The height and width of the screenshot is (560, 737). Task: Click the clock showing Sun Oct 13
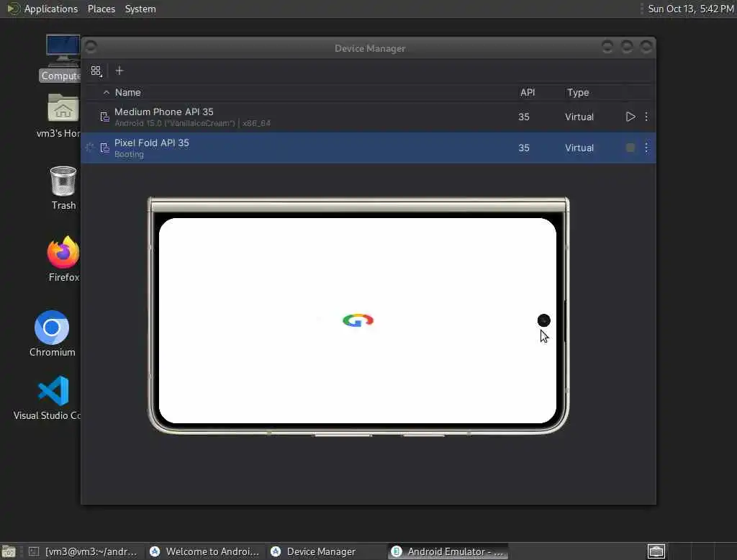tap(690, 9)
